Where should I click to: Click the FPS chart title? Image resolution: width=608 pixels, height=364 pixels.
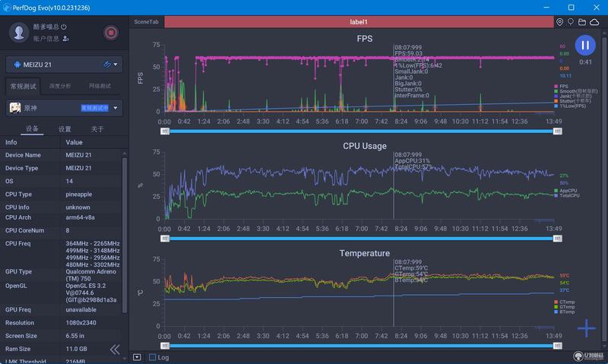365,39
